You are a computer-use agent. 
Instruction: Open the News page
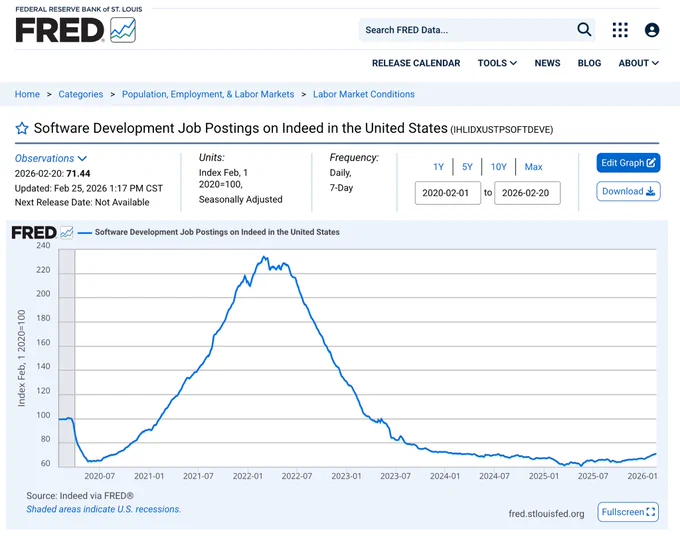tap(547, 63)
